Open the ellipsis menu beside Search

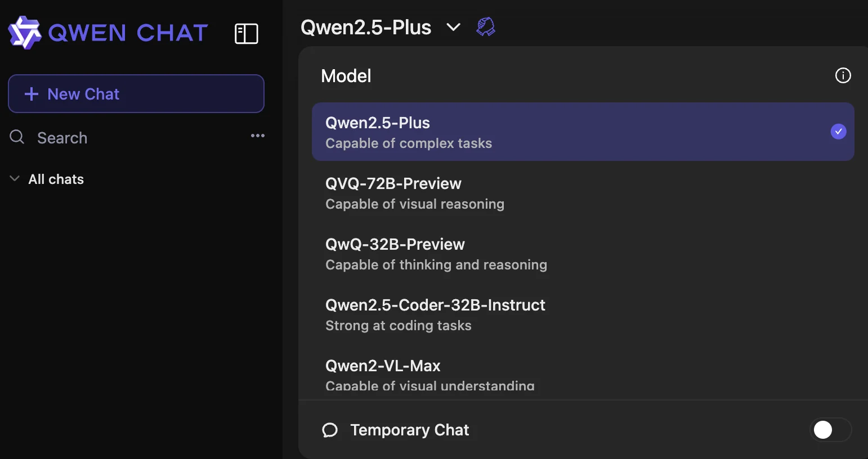pyautogui.click(x=257, y=136)
